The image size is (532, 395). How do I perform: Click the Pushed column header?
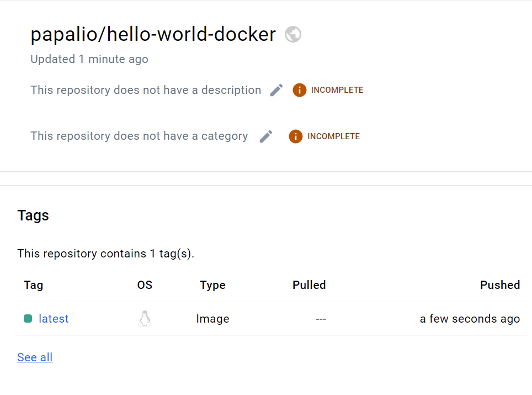click(x=499, y=285)
